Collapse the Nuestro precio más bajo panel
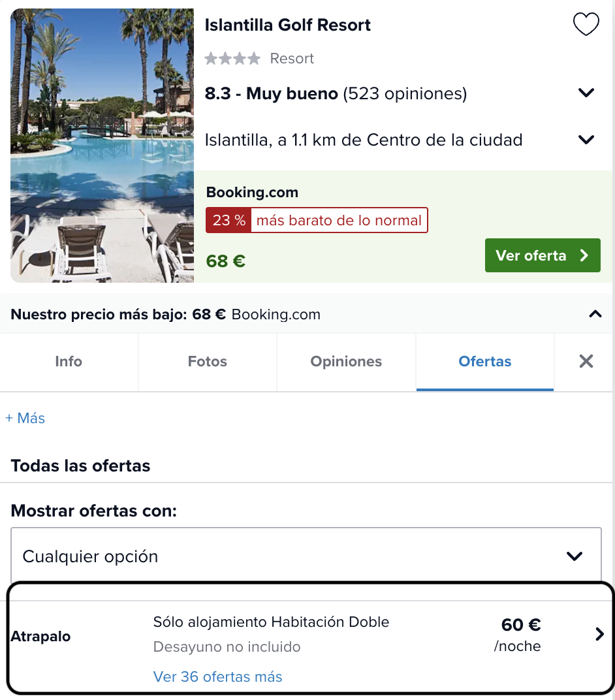This screenshot has width=615, height=700. [595, 314]
